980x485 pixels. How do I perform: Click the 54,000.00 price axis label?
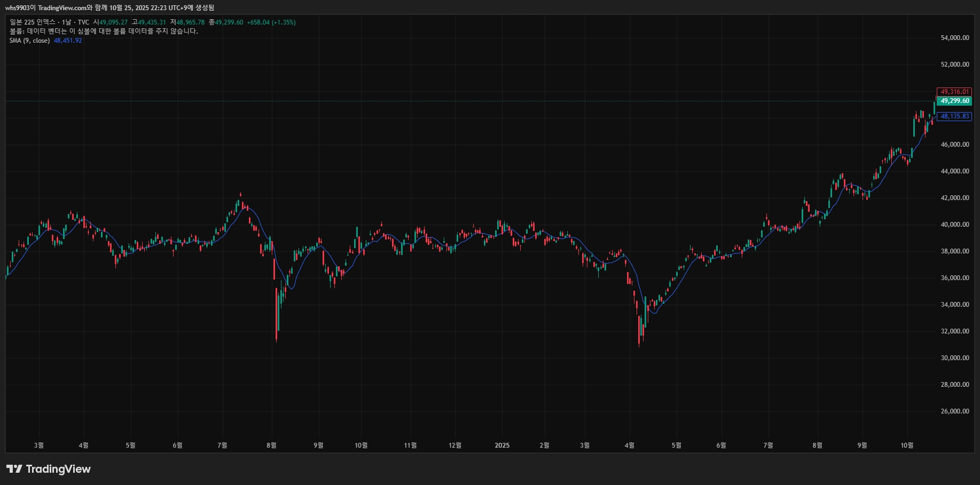(x=954, y=38)
